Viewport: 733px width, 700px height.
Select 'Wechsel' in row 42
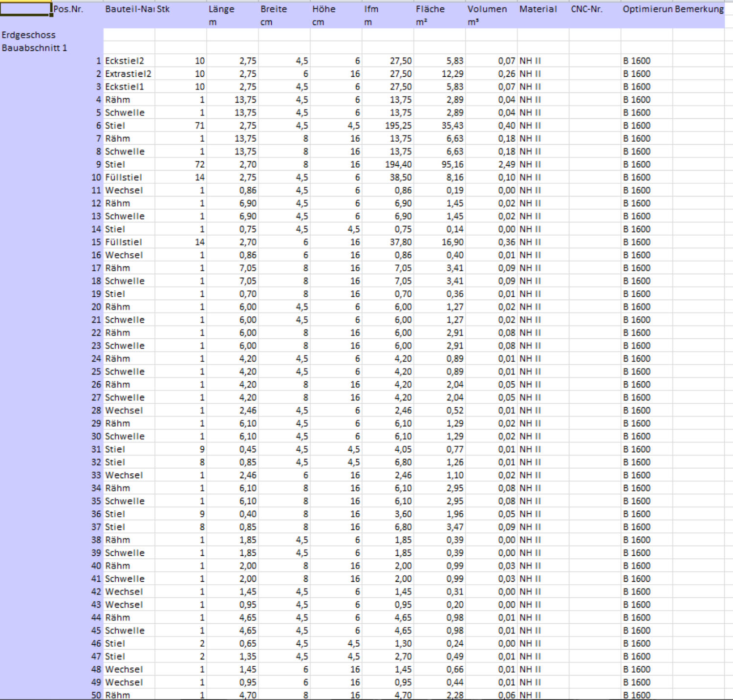tap(129, 592)
